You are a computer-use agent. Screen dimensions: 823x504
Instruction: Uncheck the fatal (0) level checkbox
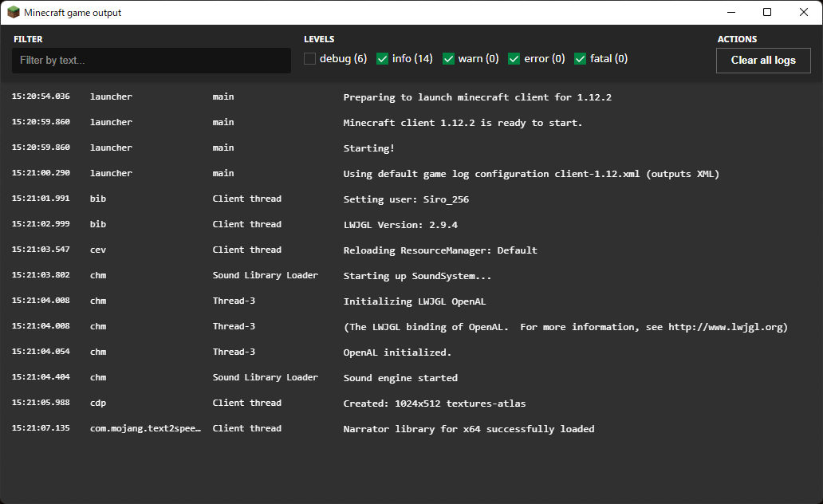point(580,59)
